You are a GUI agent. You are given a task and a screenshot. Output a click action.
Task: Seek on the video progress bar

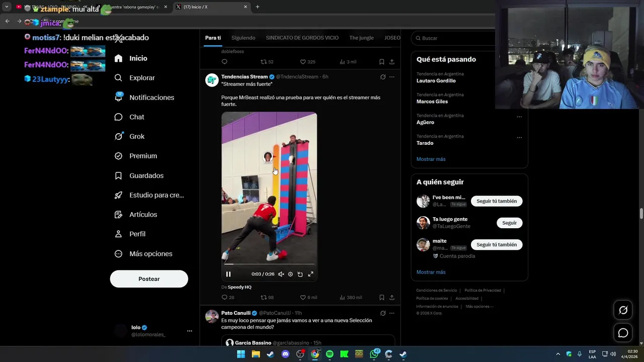tap(269, 263)
